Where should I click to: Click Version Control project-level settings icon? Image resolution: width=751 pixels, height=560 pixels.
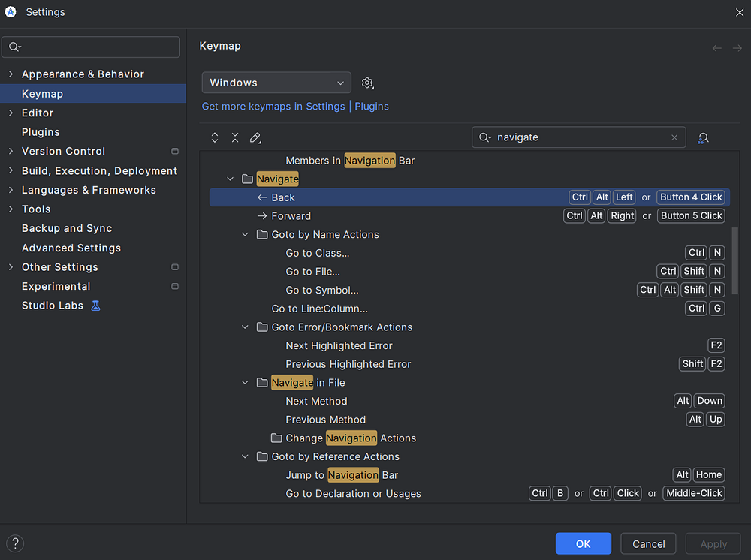point(175,151)
